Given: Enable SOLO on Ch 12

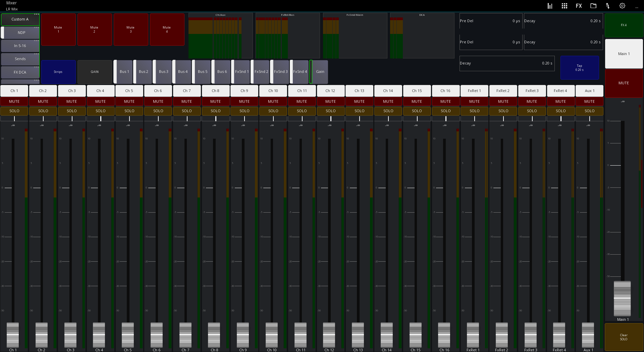Looking at the screenshot, I should click(331, 111).
